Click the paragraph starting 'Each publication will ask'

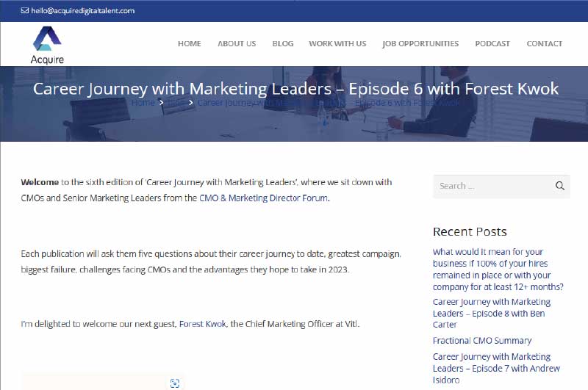[x=211, y=261]
